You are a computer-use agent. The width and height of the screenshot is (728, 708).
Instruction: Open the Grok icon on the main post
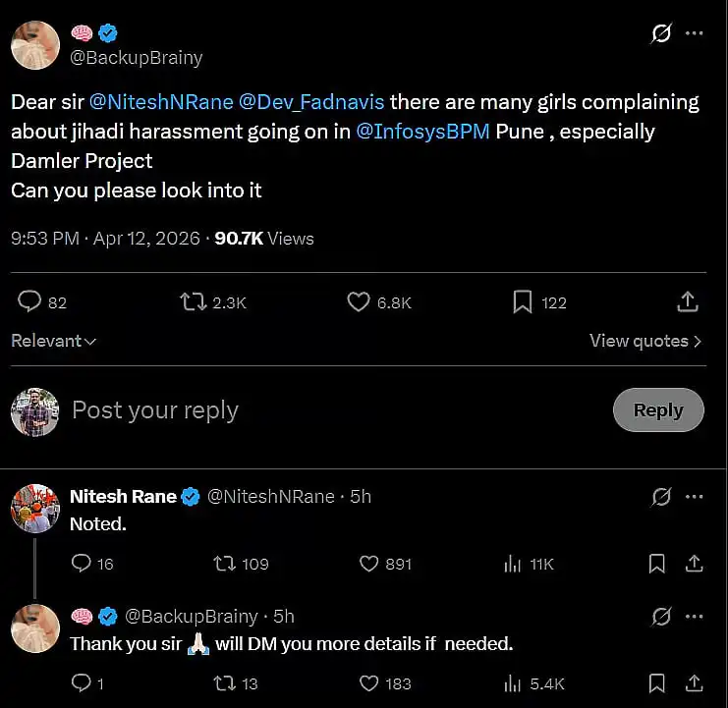[x=661, y=33]
